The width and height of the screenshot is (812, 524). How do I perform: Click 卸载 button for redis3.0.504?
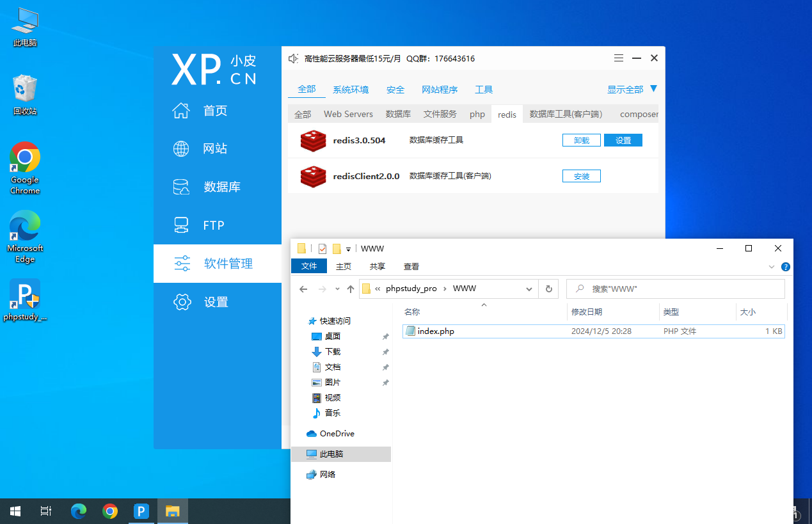click(581, 140)
